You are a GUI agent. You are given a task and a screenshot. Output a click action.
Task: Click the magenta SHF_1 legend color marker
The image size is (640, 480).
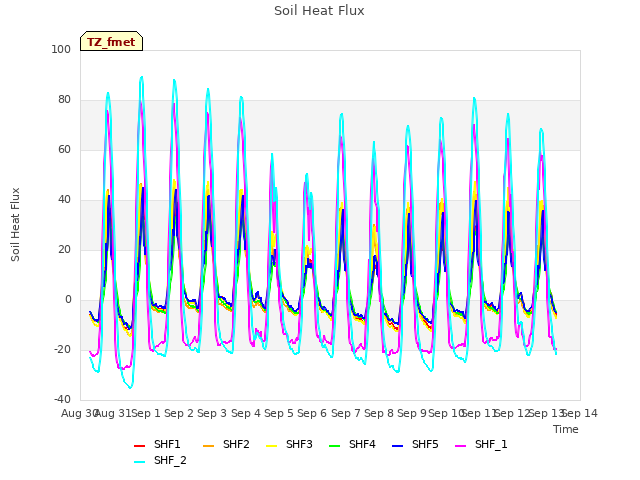tap(460, 446)
